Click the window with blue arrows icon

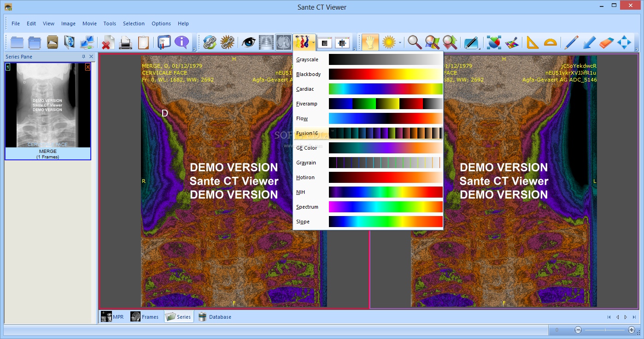click(342, 42)
